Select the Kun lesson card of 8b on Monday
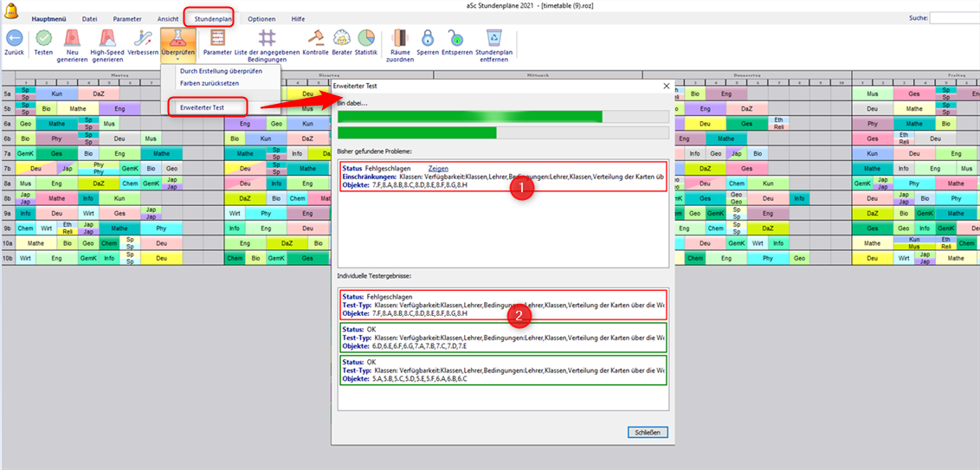 pyautogui.click(x=119, y=198)
